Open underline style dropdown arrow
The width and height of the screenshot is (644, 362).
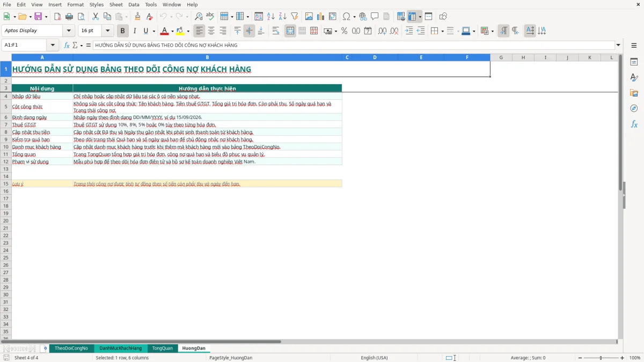point(153,31)
